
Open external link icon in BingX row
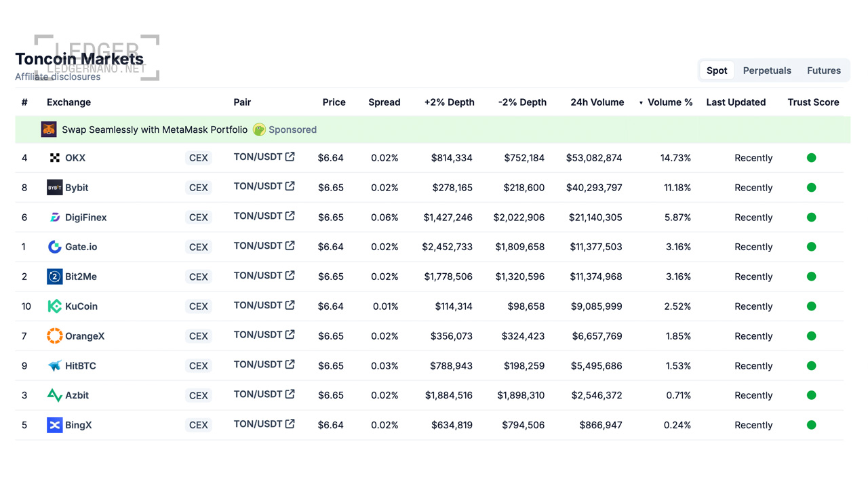pyautogui.click(x=290, y=424)
